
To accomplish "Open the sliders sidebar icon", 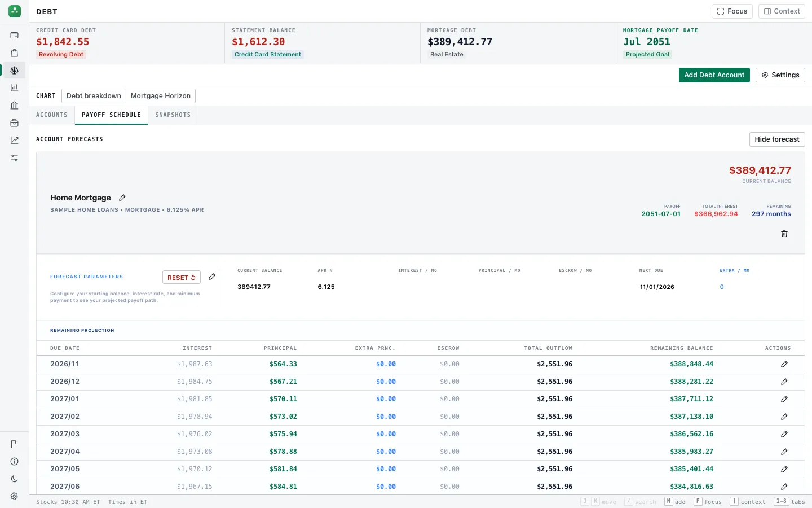I will [15, 158].
